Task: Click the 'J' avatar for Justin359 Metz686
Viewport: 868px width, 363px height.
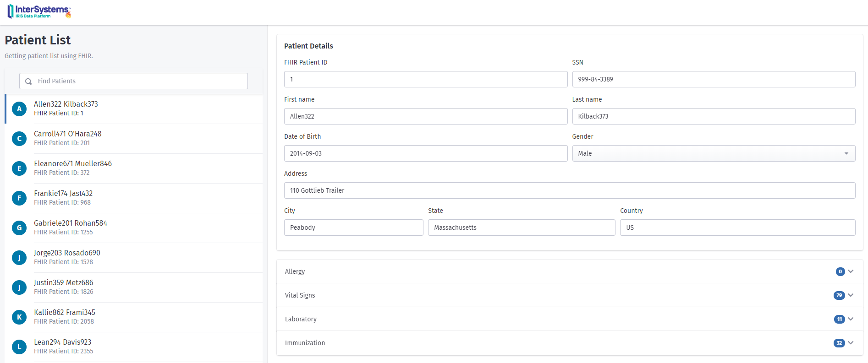Action: point(19,287)
